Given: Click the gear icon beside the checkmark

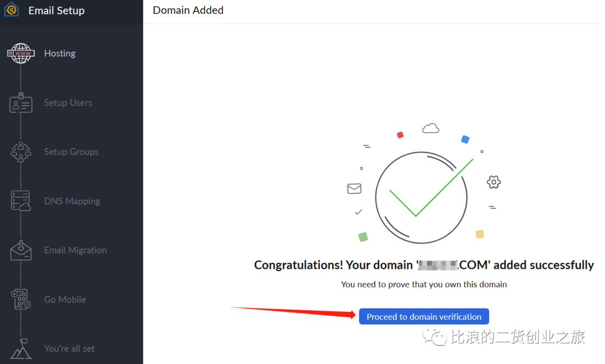Looking at the screenshot, I should click(x=494, y=181).
